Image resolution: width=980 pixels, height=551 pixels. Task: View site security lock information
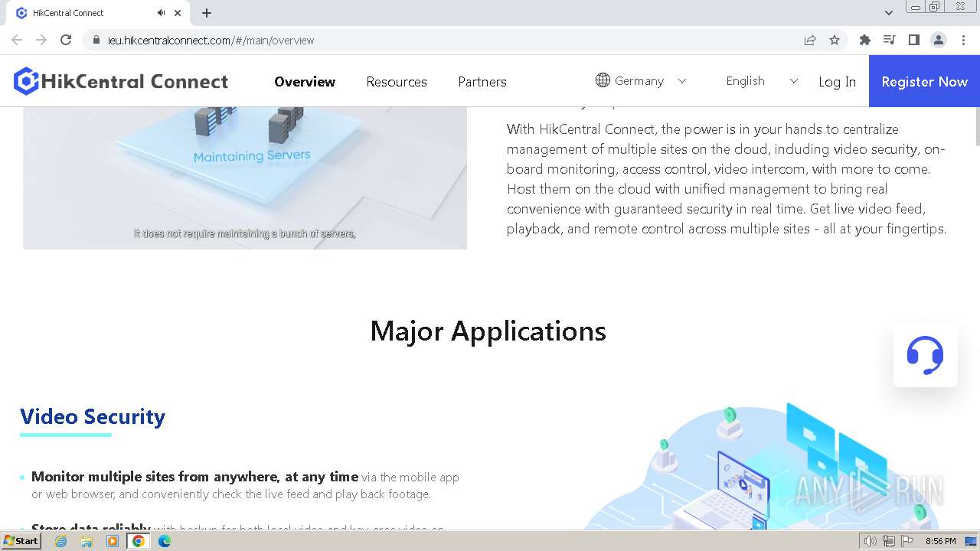tap(96, 40)
